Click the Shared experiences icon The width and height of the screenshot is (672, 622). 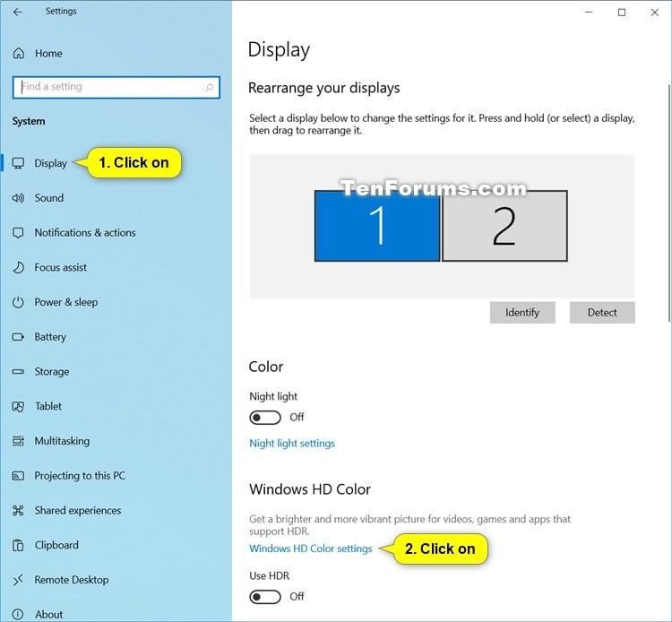18,511
